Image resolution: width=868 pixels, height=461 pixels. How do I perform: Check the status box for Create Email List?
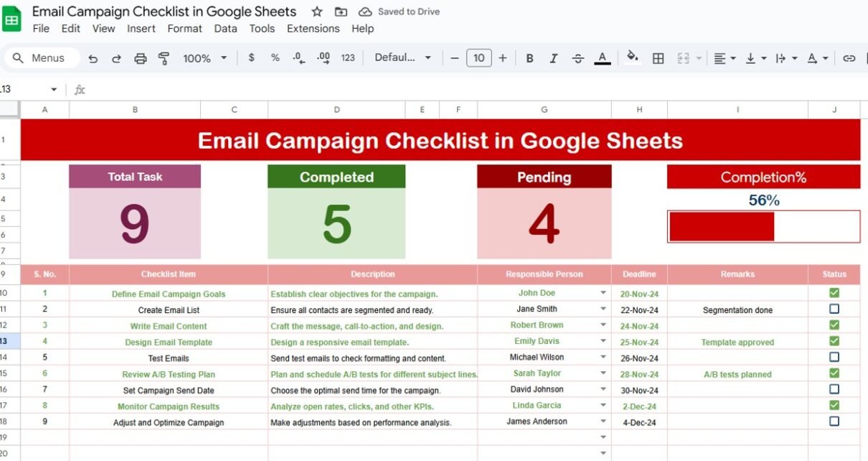pos(834,309)
